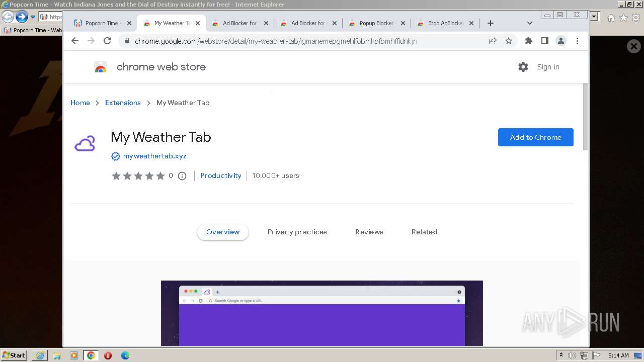Open the Productivity category link

[x=220, y=175]
